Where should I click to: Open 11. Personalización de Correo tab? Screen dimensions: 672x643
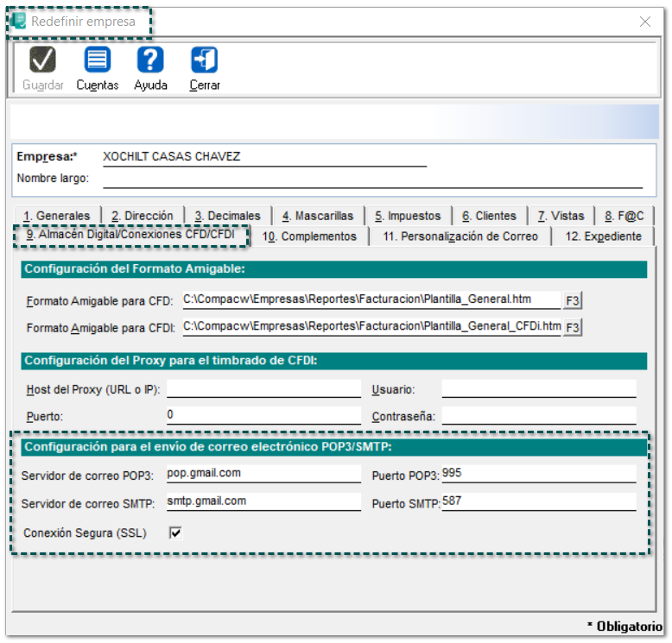pos(460,236)
